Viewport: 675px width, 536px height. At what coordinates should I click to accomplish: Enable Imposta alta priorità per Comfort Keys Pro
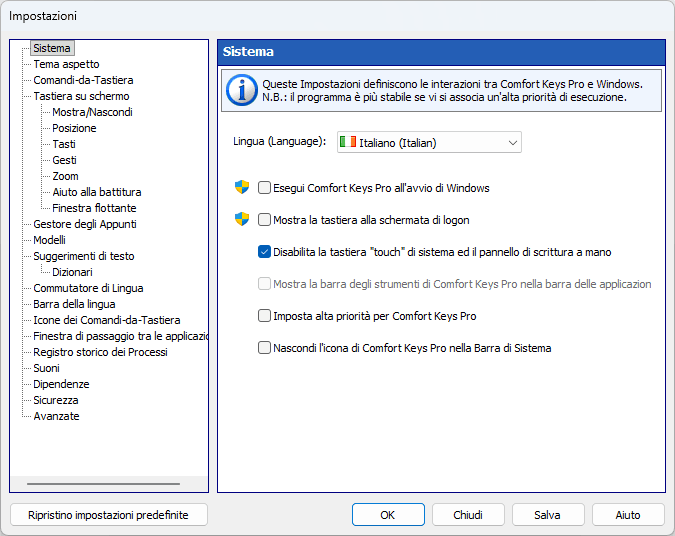(264, 316)
